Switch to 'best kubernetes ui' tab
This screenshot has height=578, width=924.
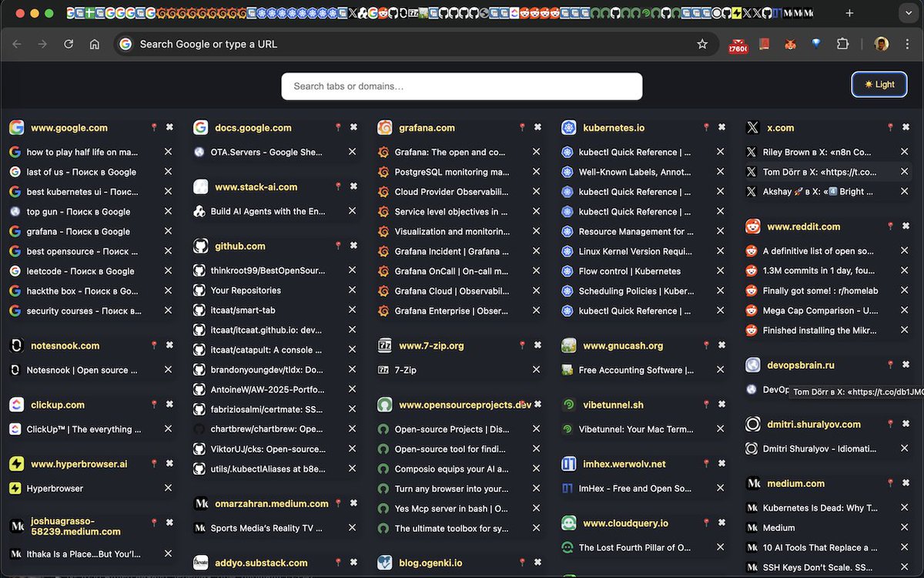pos(82,192)
